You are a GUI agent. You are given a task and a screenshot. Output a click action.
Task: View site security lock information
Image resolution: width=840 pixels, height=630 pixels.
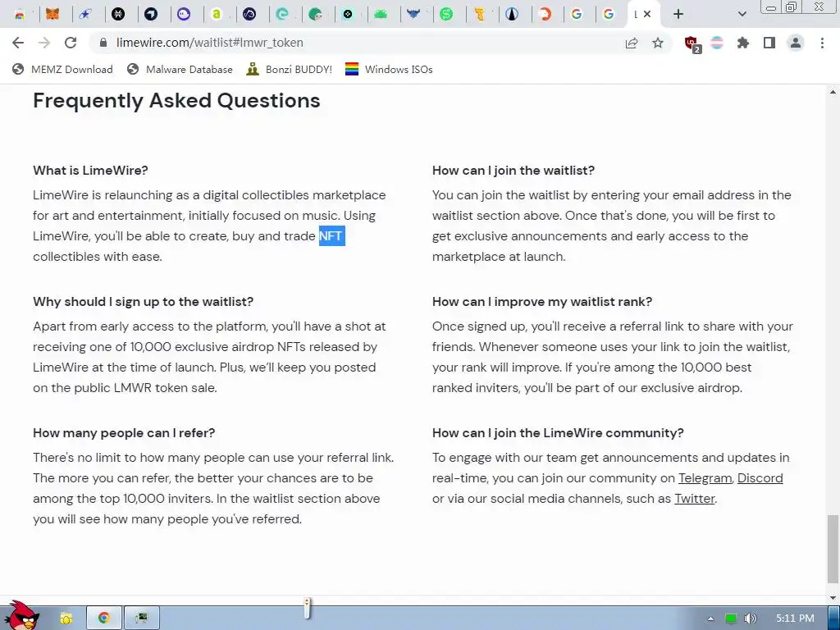(x=103, y=43)
